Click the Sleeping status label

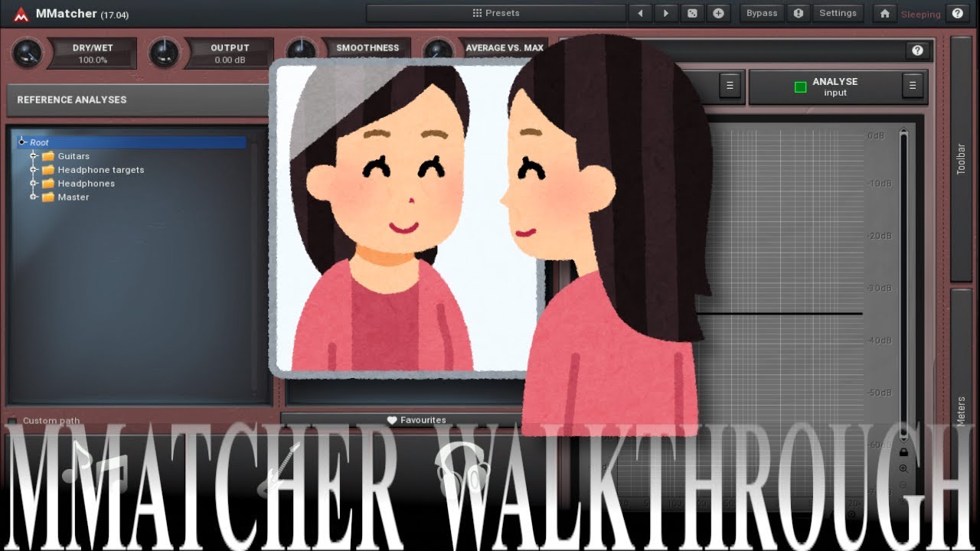click(x=920, y=15)
